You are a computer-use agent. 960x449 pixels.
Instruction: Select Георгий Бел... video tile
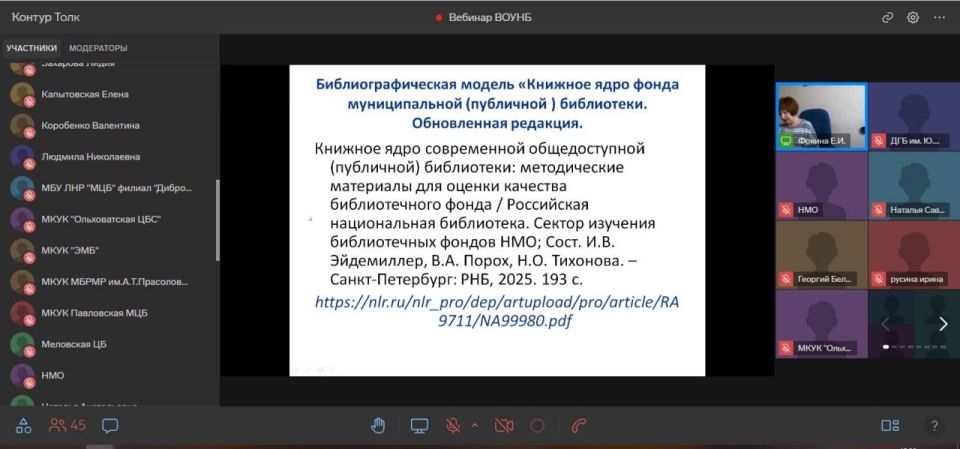pos(822,255)
